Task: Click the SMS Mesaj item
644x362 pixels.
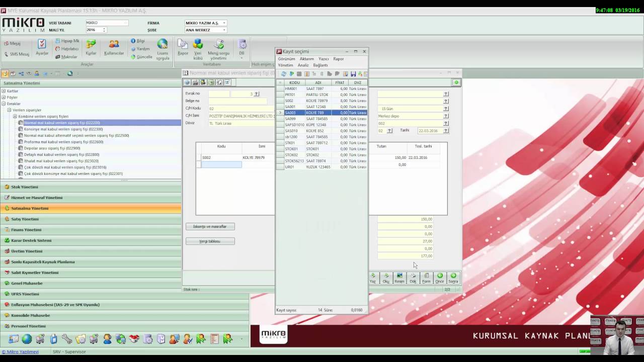Action: click(x=17, y=54)
